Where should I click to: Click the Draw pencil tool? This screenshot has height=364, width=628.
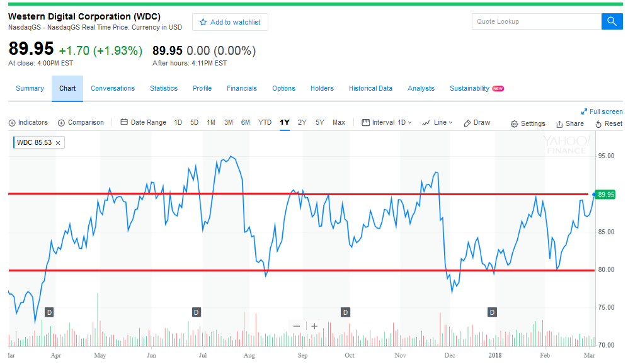[467, 123]
